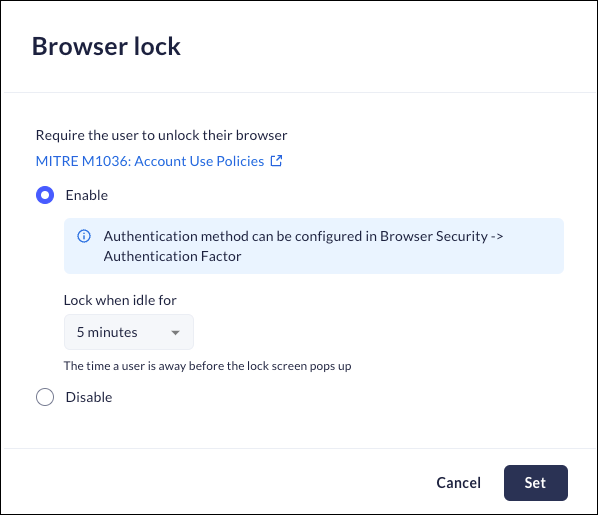Click the Browser Security text in the banner
The width and height of the screenshot is (598, 515).
(x=434, y=236)
